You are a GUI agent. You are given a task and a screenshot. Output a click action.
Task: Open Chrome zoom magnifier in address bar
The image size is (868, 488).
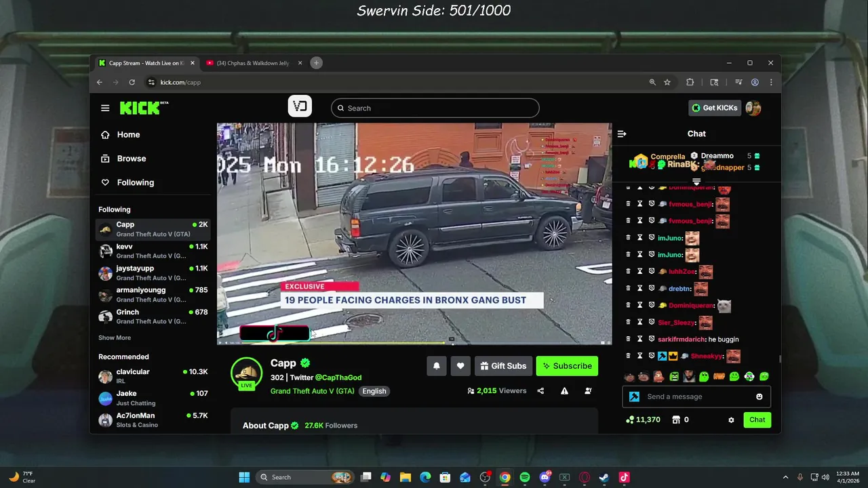tap(652, 82)
